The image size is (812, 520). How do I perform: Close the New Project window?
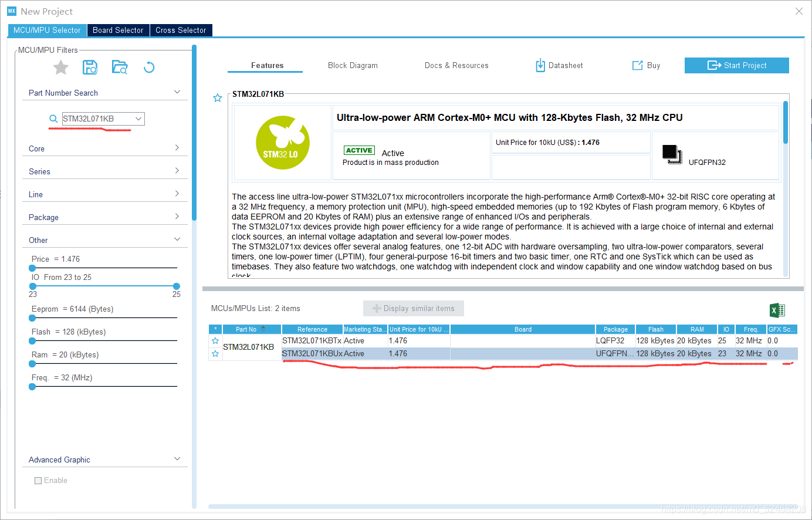[x=799, y=11]
